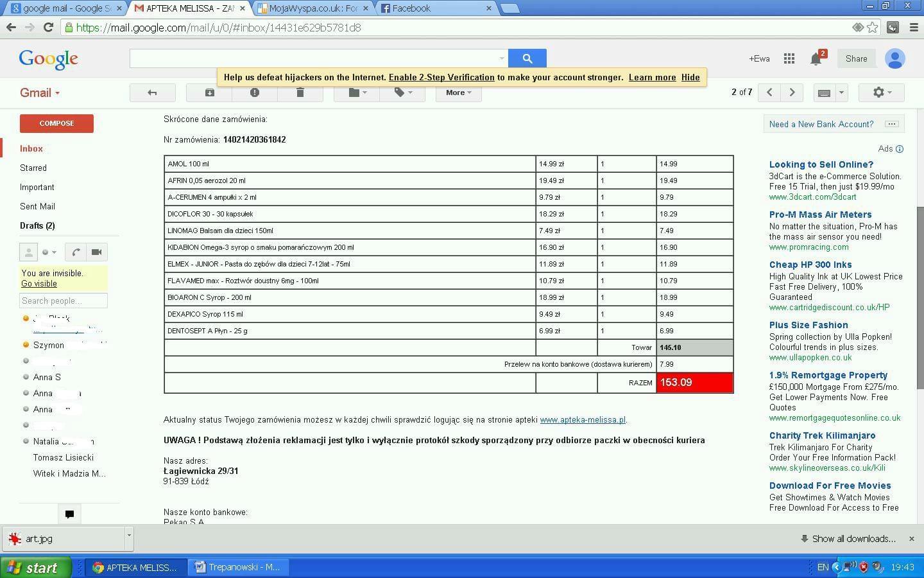Click the Share button

[856, 58]
